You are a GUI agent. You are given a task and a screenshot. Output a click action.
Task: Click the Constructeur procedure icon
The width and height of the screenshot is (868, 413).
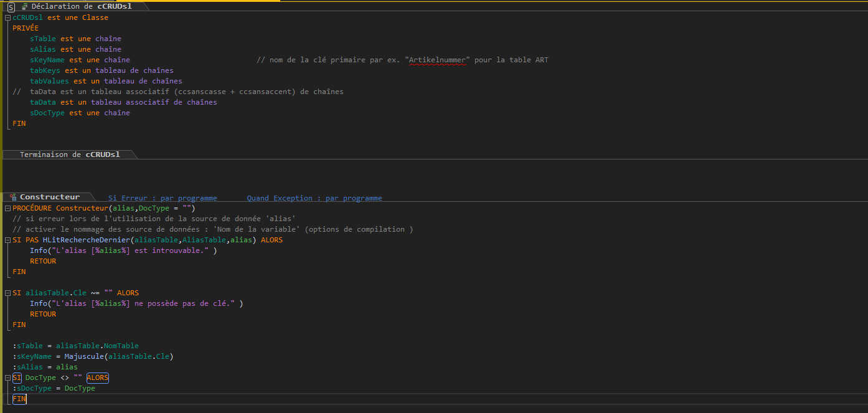[12, 197]
